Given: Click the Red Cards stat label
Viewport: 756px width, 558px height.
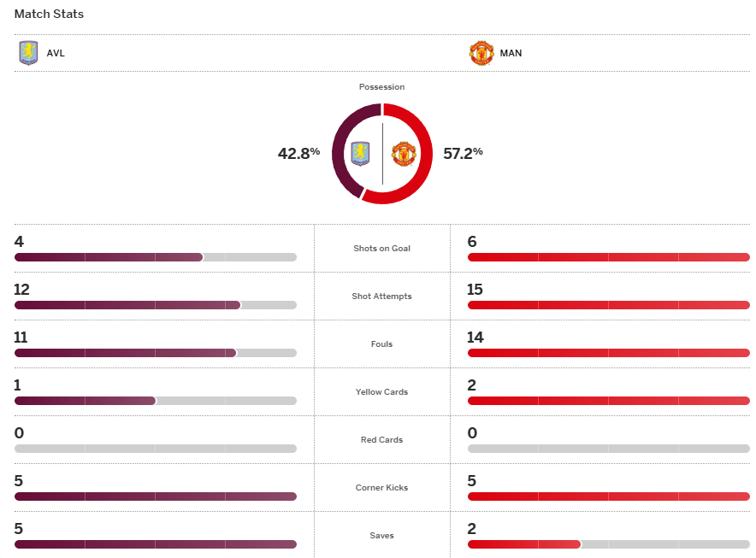Looking at the screenshot, I should coord(381,440).
